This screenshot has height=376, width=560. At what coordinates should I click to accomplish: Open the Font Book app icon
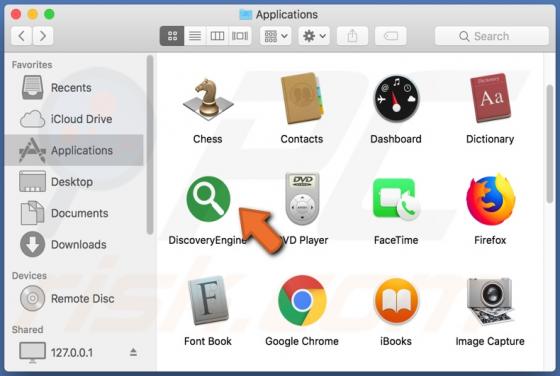click(208, 300)
